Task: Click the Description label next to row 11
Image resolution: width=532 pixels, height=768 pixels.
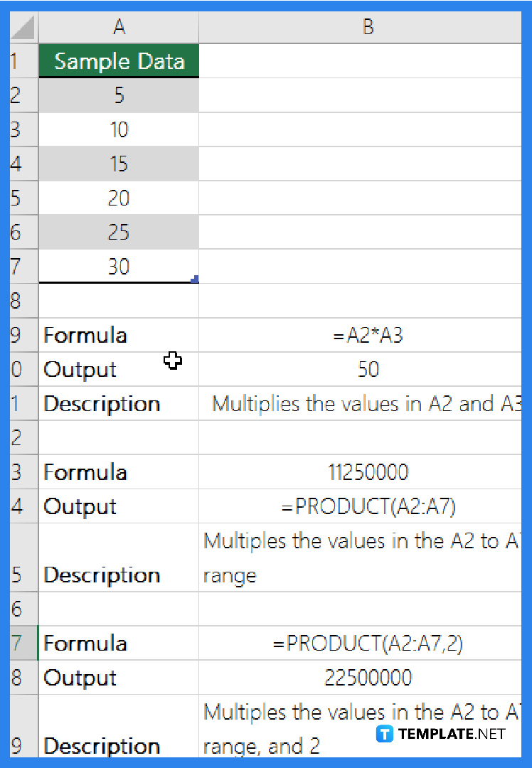Action: tap(101, 403)
